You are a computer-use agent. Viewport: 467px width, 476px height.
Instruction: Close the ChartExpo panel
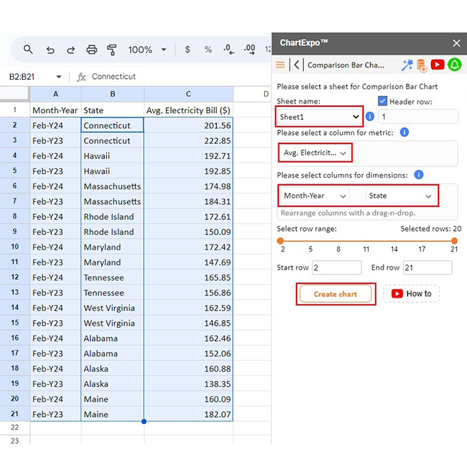(x=456, y=43)
